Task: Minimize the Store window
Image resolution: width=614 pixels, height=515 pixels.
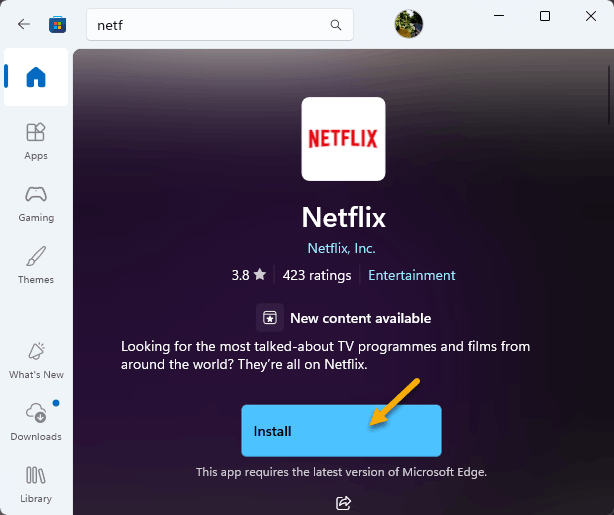Action: [x=499, y=16]
